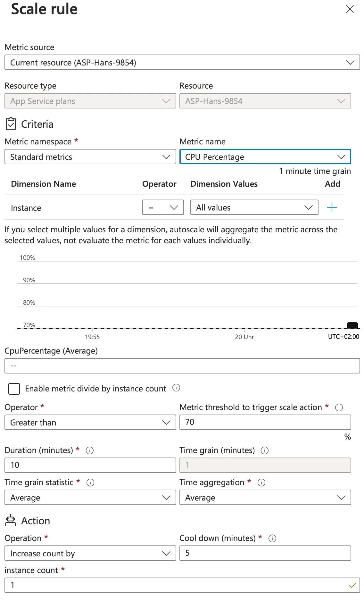Open the Metric source dropdown
Image resolution: width=364 pixels, height=600 pixels.
(x=182, y=63)
